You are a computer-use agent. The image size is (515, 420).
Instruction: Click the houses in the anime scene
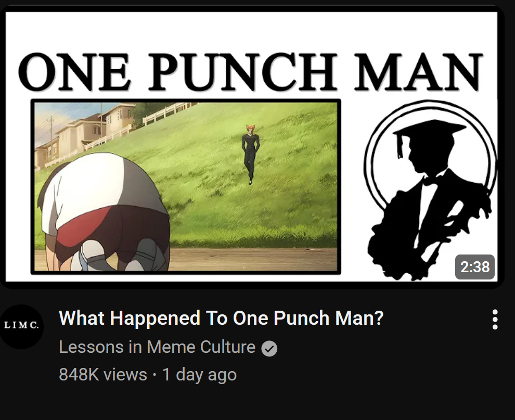84,133
